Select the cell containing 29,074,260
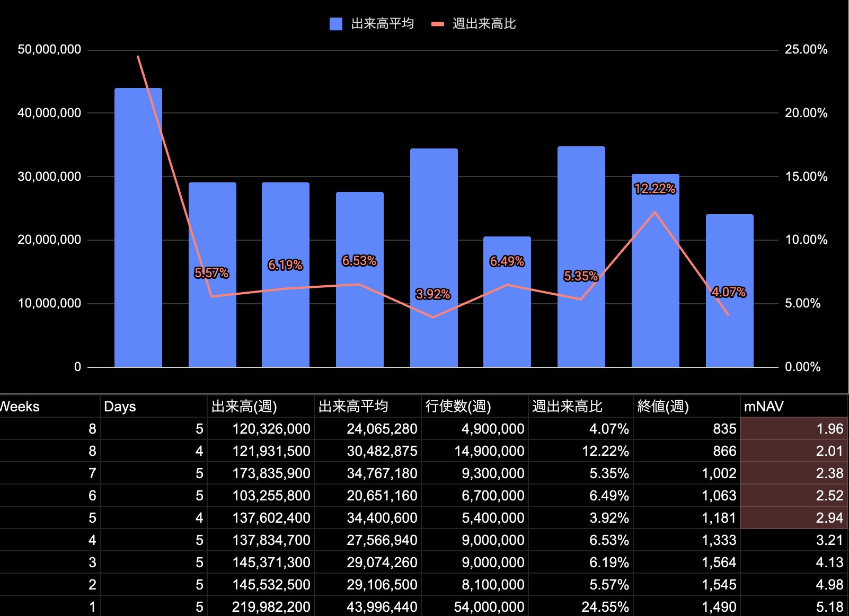The width and height of the screenshot is (849, 616). coord(368,562)
